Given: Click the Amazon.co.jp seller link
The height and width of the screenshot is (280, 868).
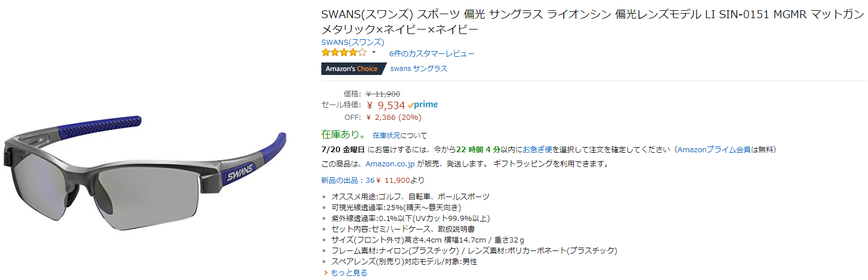Looking at the screenshot, I should [391, 164].
